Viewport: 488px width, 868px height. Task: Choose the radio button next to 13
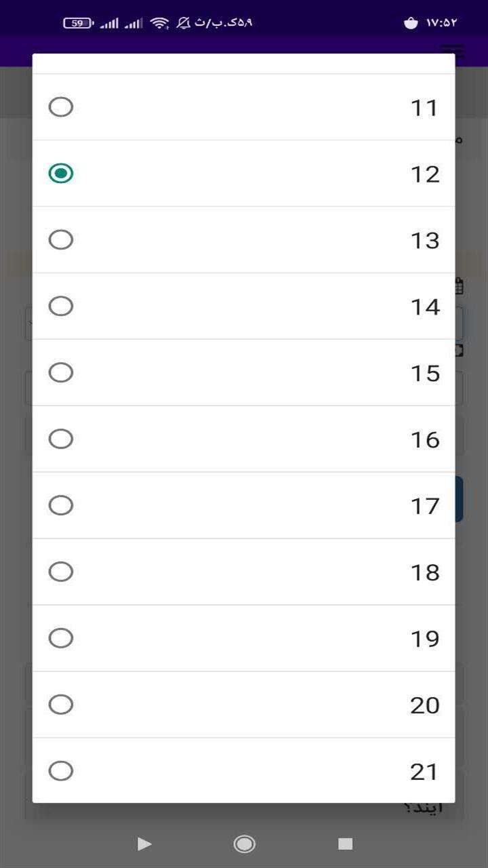point(61,240)
